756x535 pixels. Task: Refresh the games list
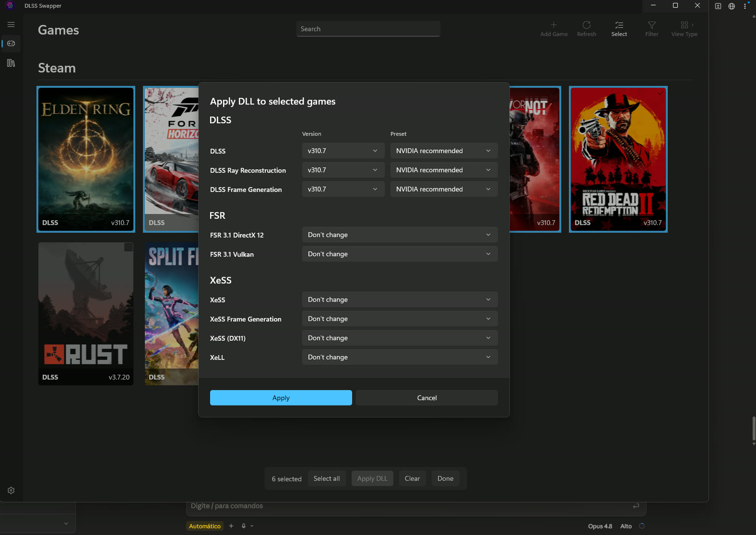click(x=586, y=29)
